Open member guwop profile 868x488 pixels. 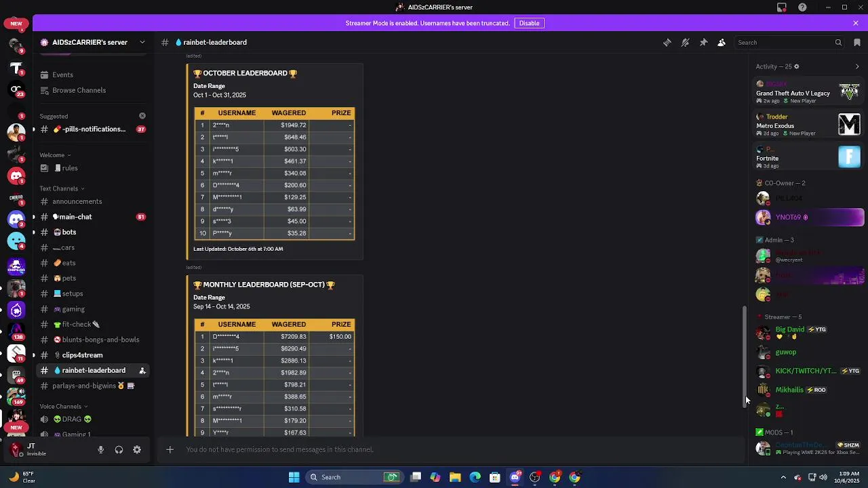pos(810,352)
